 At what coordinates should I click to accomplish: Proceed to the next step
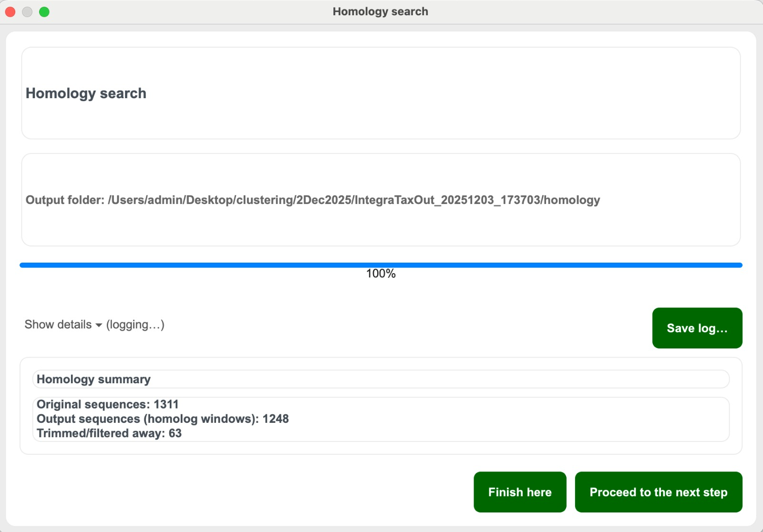658,492
